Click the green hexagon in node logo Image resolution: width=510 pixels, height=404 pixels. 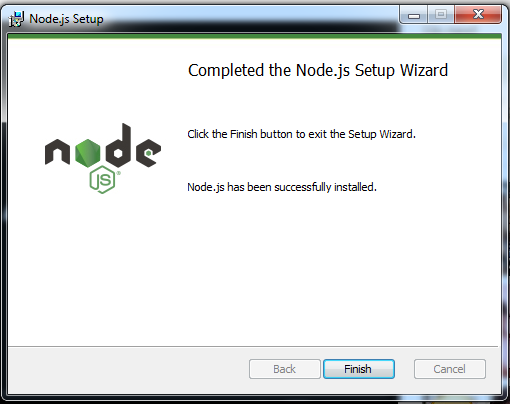pos(88,153)
